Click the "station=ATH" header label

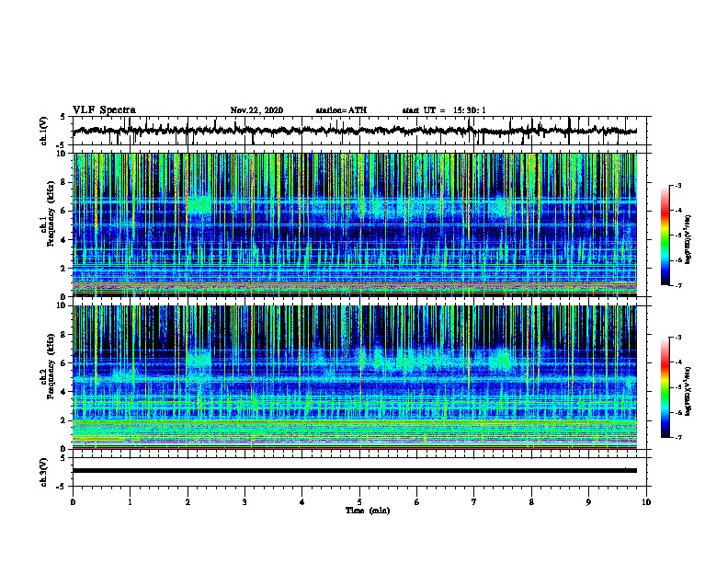(x=341, y=110)
